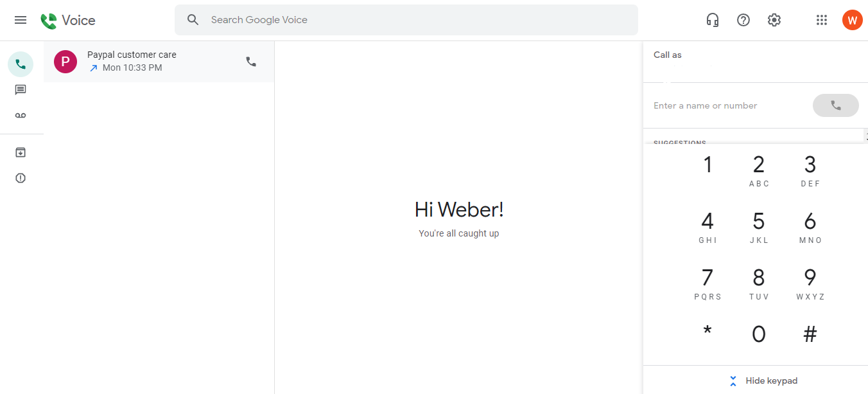This screenshot has height=394, width=868.
Task: Call Paypal customer care with phone icon
Action: 251,62
